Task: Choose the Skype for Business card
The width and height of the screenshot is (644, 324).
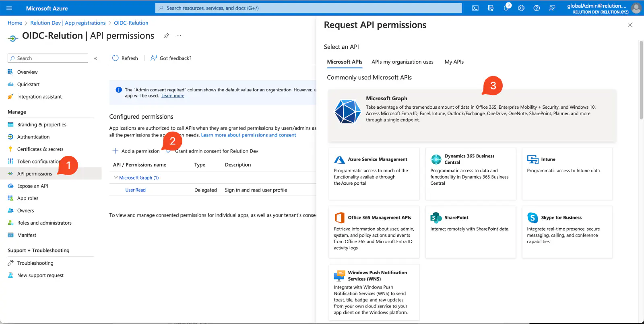Action: click(567, 232)
